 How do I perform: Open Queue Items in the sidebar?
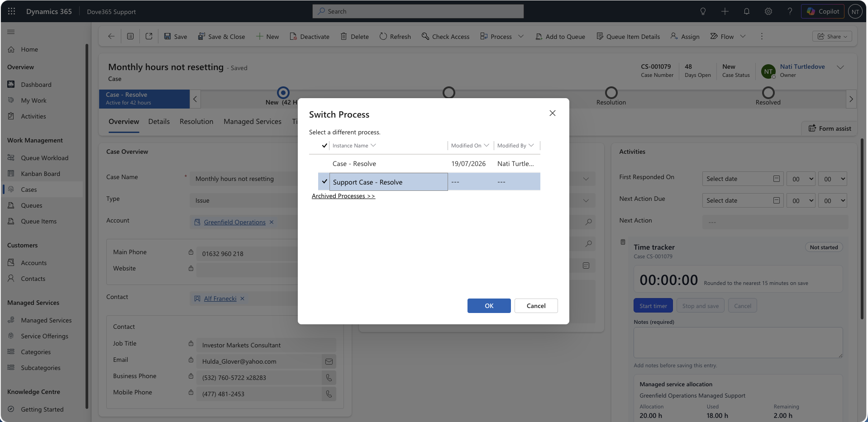[x=38, y=221]
